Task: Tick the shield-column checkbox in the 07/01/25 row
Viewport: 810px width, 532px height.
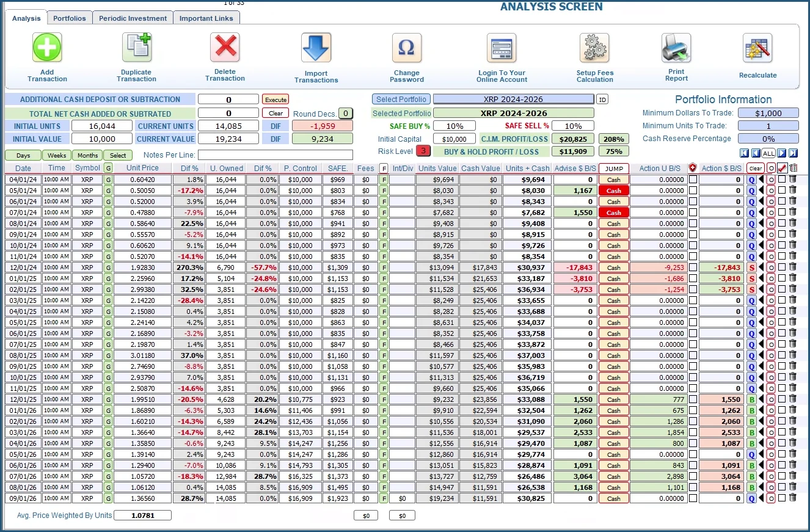Action: 693,344
